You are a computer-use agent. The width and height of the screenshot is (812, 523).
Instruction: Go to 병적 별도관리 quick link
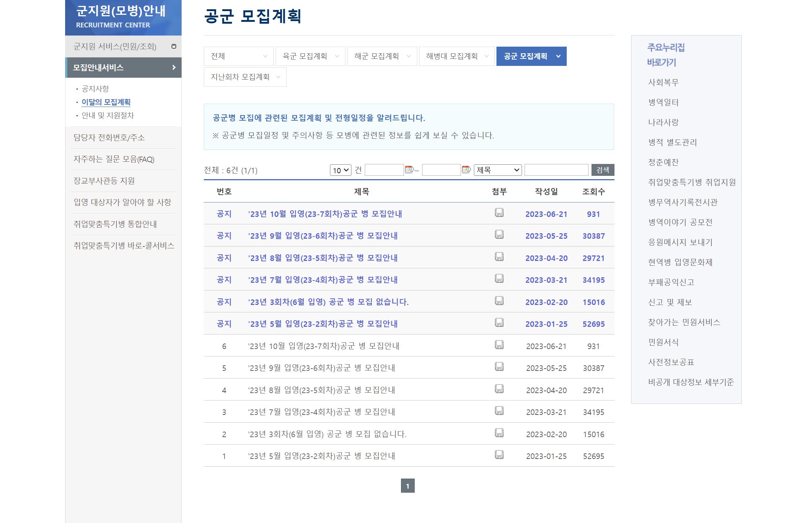pos(673,143)
